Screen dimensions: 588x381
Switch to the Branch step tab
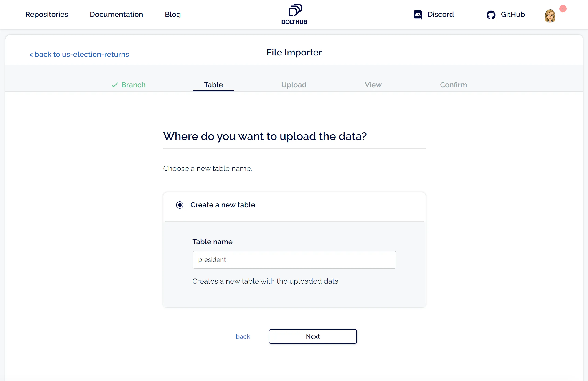133,85
